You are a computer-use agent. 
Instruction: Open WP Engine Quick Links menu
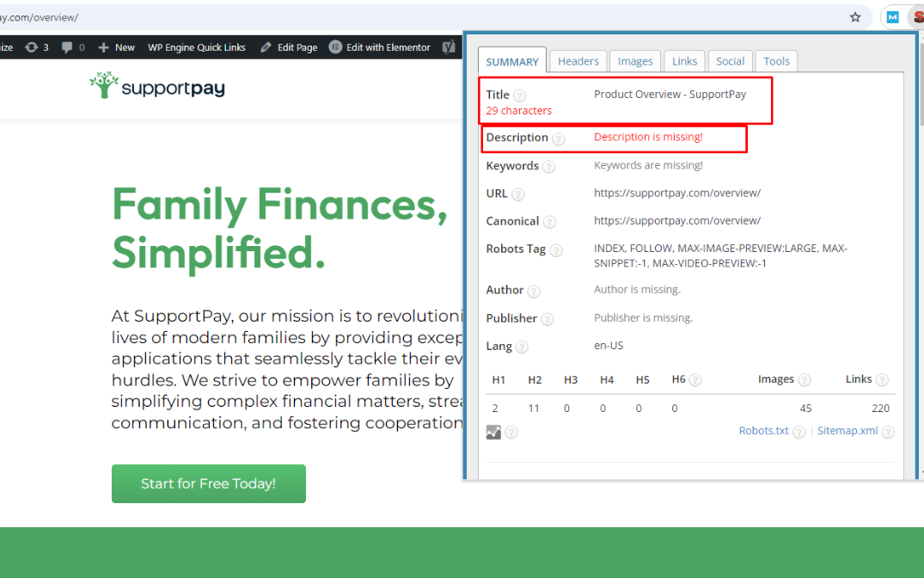tap(196, 47)
